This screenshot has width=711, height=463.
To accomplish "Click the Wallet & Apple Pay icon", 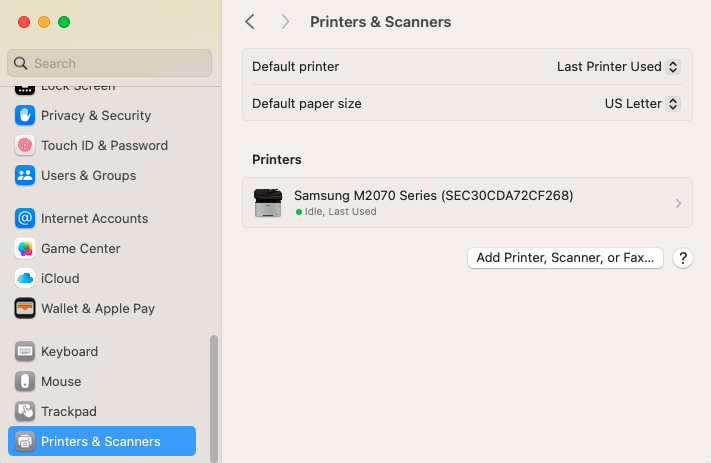I will 25,308.
